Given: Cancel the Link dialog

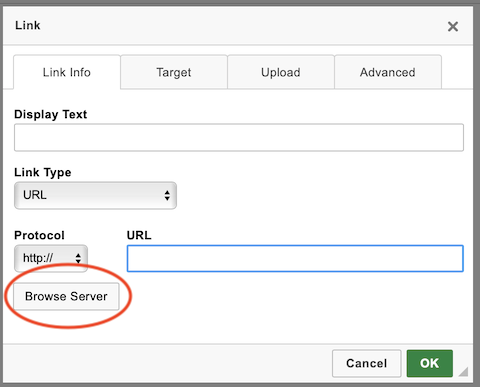Looking at the screenshot, I should [366, 363].
